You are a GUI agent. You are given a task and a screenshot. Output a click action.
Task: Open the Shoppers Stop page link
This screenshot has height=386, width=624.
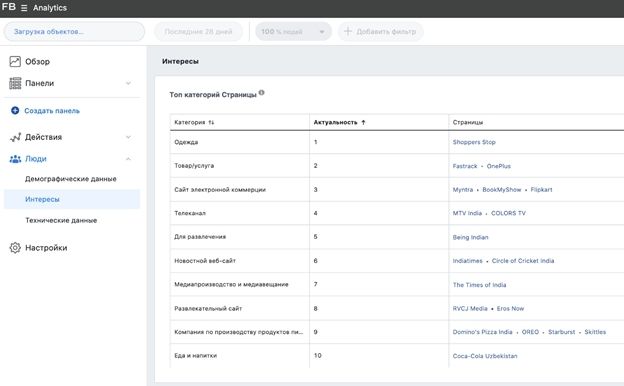click(474, 142)
